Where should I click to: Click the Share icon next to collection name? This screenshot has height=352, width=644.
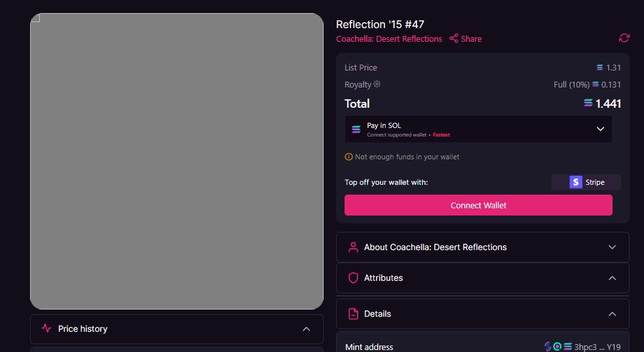454,39
